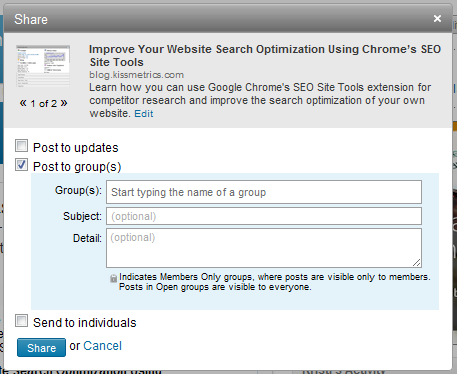This screenshot has width=457, height=374.
Task: Grab the Detail box resize handle
Action: pos(417,263)
